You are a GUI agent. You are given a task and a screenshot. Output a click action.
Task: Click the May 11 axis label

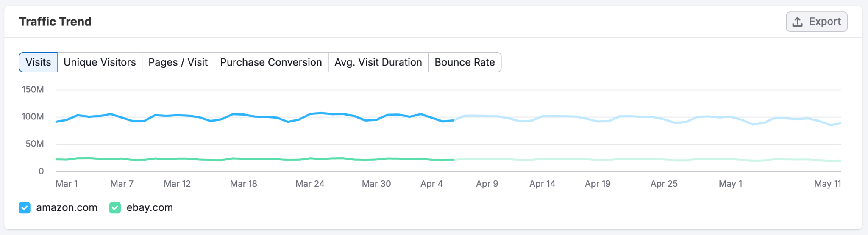tap(827, 184)
